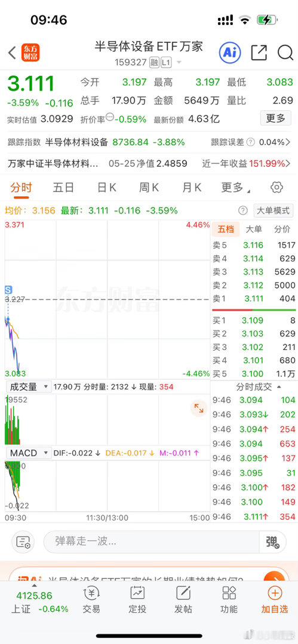Tap the L1 level badge

pos(166,63)
